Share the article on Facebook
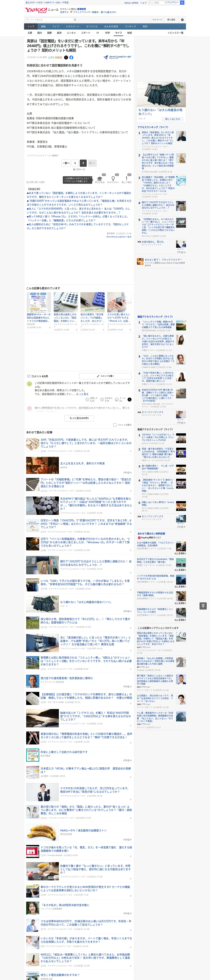The image size is (210, 980). (71, 57)
